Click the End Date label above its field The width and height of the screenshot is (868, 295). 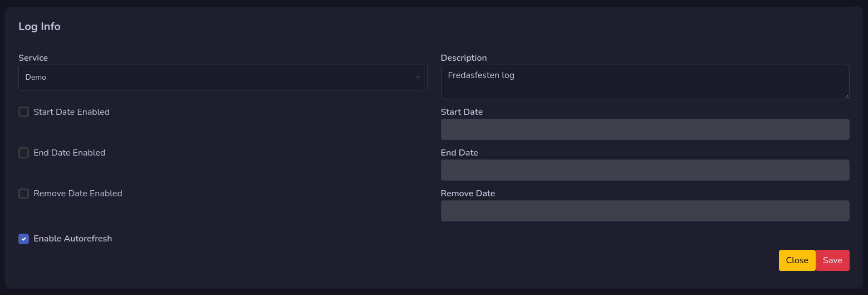[459, 153]
